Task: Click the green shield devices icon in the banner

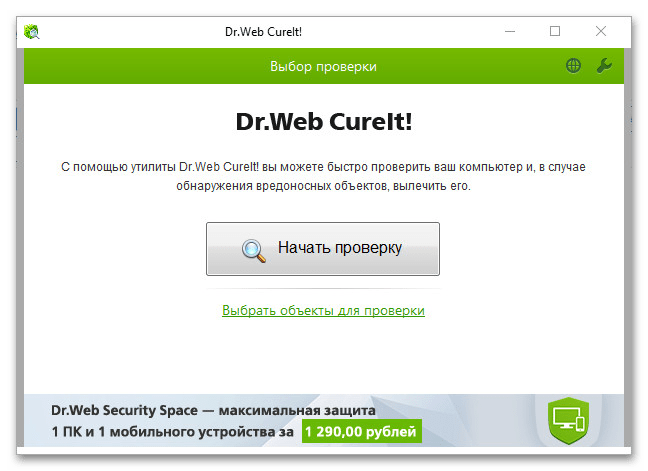Action: (x=569, y=420)
